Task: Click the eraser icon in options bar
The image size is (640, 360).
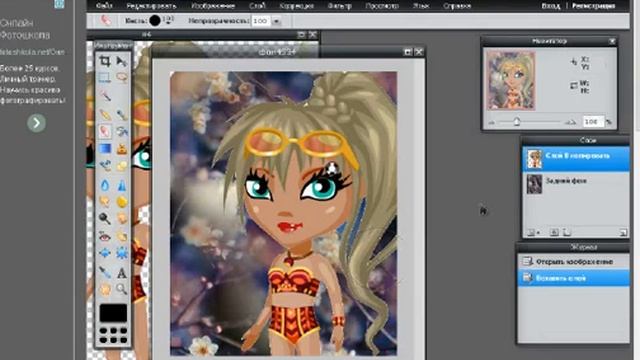Action: point(105,20)
